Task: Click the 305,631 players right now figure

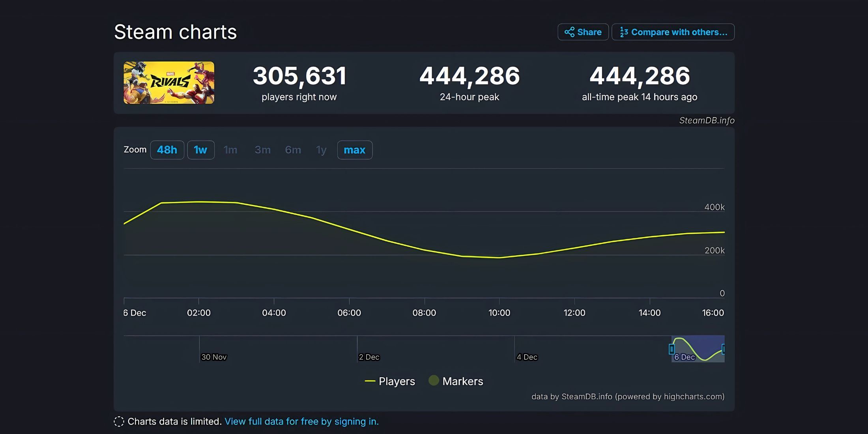Action: pyautogui.click(x=299, y=76)
